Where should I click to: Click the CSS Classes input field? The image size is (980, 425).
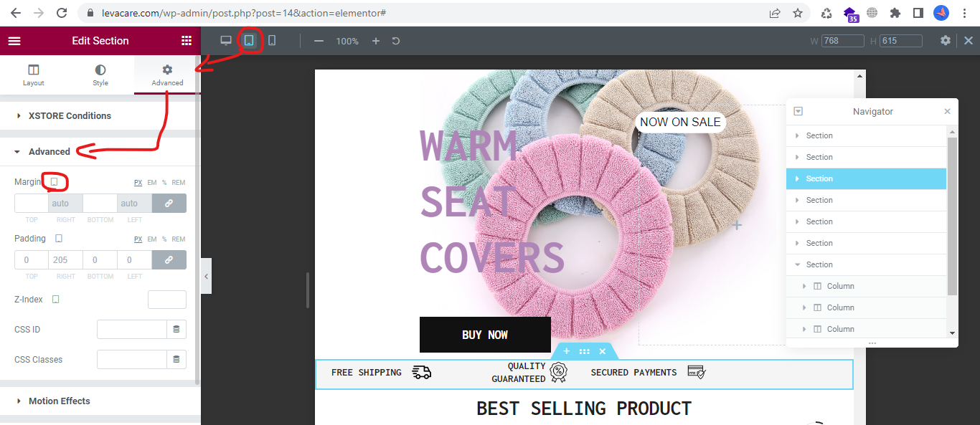pos(132,360)
